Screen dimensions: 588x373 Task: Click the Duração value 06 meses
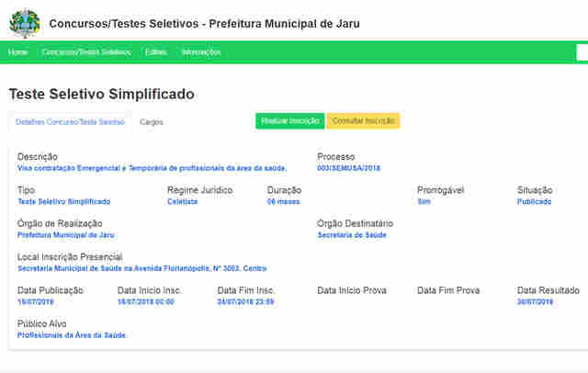click(x=283, y=202)
